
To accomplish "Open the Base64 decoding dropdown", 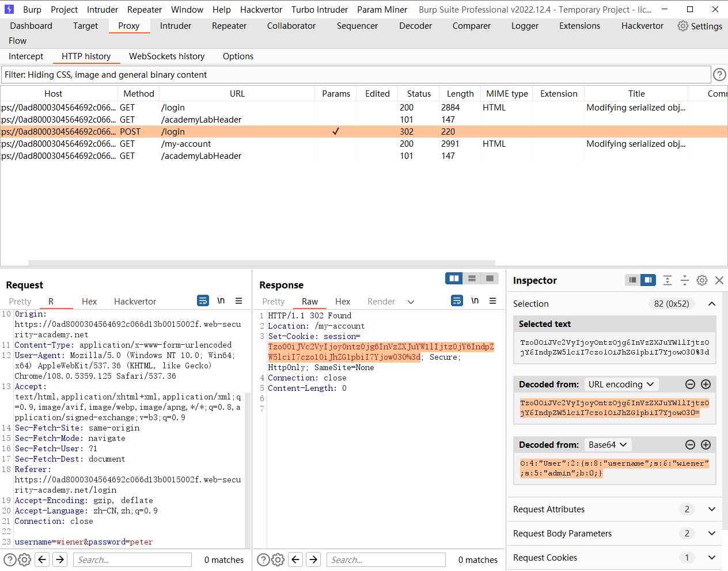I will [x=608, y=444].
